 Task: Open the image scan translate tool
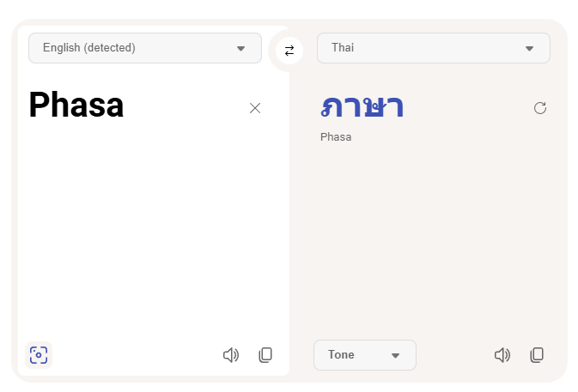[x=39, y=354]
